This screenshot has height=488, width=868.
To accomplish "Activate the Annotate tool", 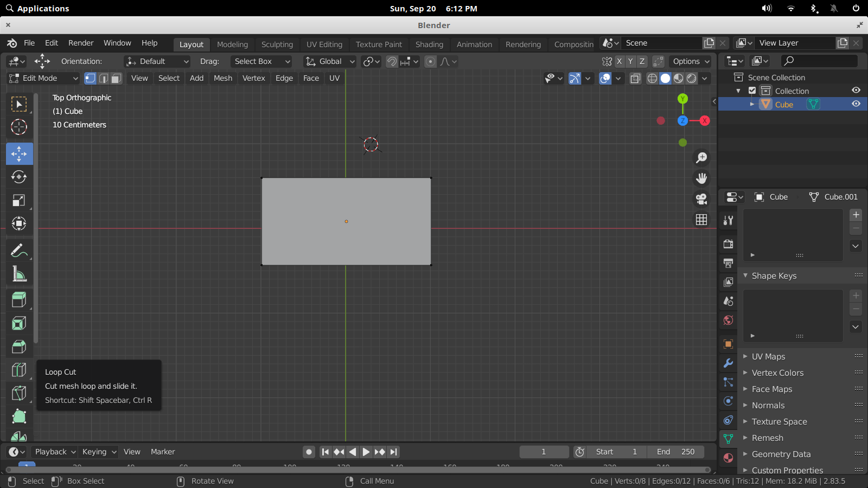I will [x=19, y=250].
